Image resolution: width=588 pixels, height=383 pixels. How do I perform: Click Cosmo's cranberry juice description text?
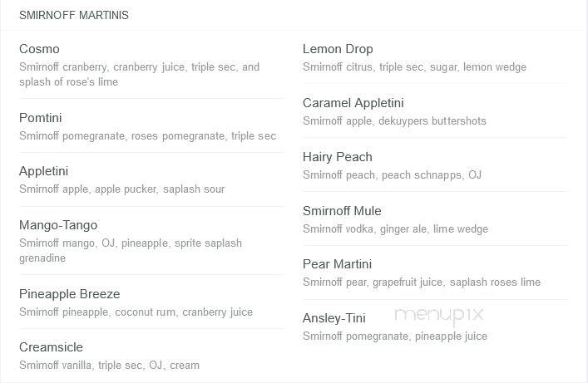(139, 74)
